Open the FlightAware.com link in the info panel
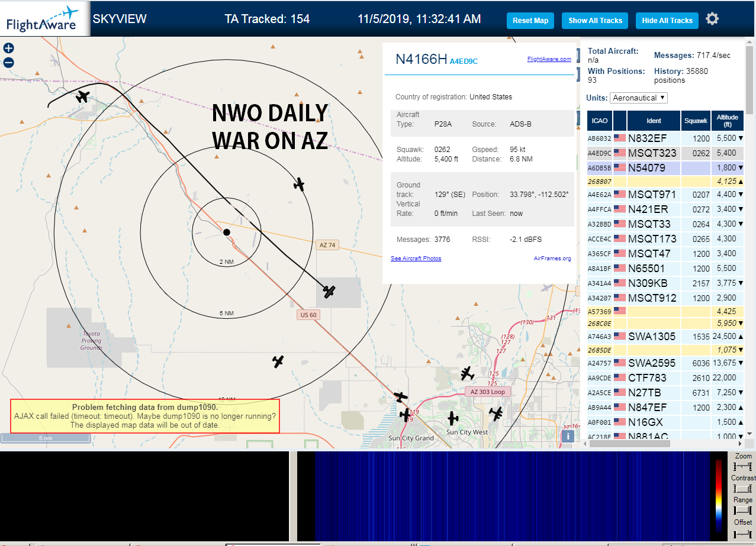Screen dimensions: 756x546 point(549,59)
